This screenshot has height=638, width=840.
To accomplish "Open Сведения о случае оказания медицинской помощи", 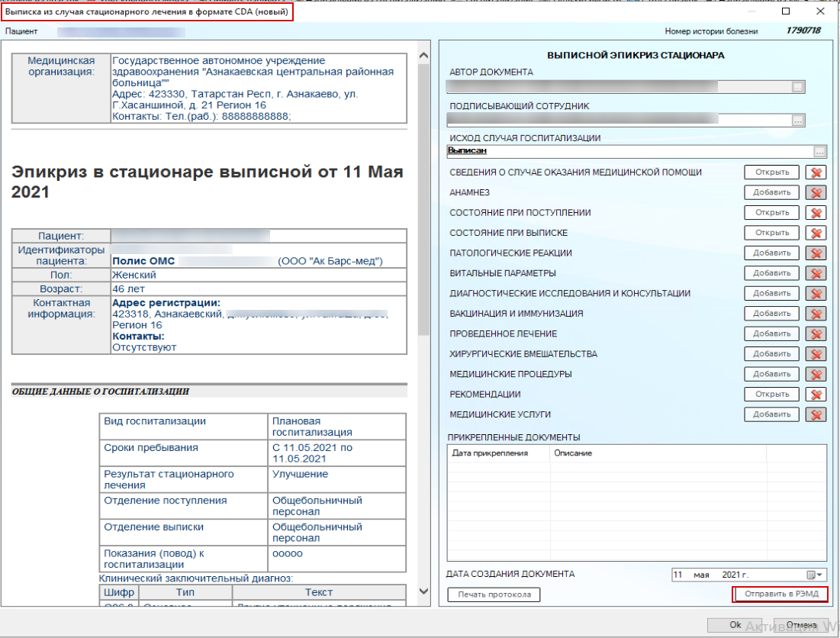I will pos(772,172).
